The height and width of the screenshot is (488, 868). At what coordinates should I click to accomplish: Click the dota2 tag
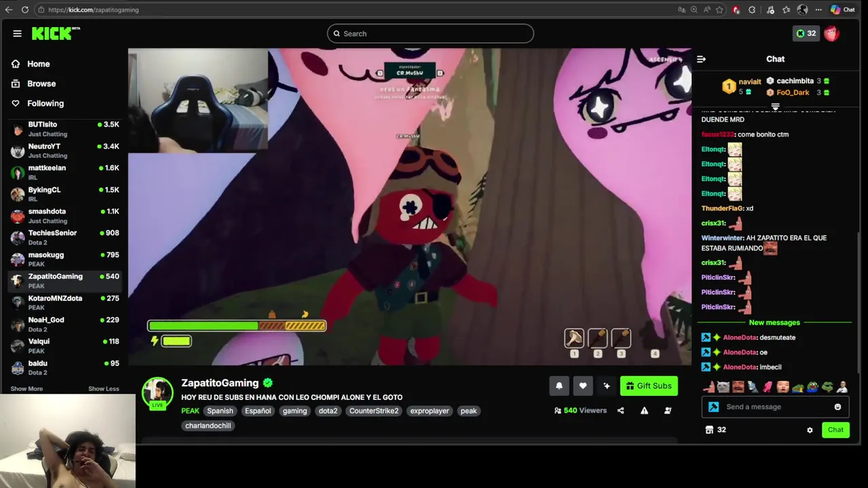[328, 411]
